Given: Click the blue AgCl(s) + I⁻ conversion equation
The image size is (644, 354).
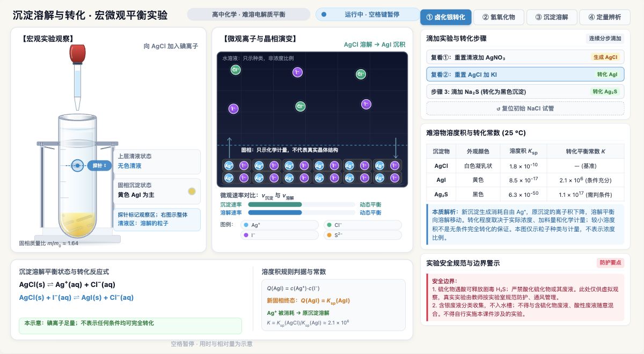Looking at the screenshot, I should click(x=76, y=297).
